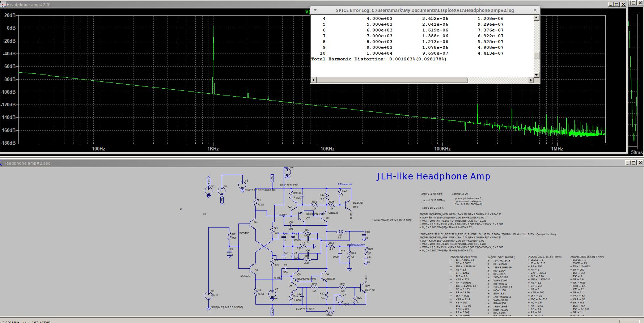Select the Total Harmonic Distortion result line

click(x=379, y=59)
